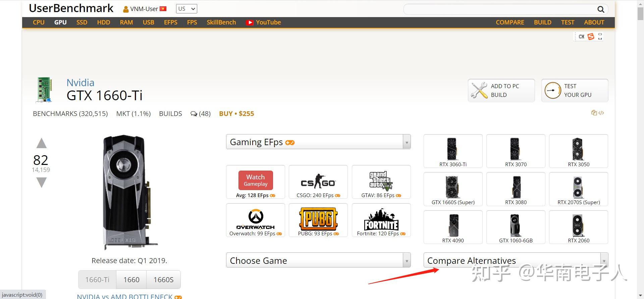The height and width of the screenshot is (299, 644).
Task: Click the comments speech bubble icon
Action: tap(194, 114)
